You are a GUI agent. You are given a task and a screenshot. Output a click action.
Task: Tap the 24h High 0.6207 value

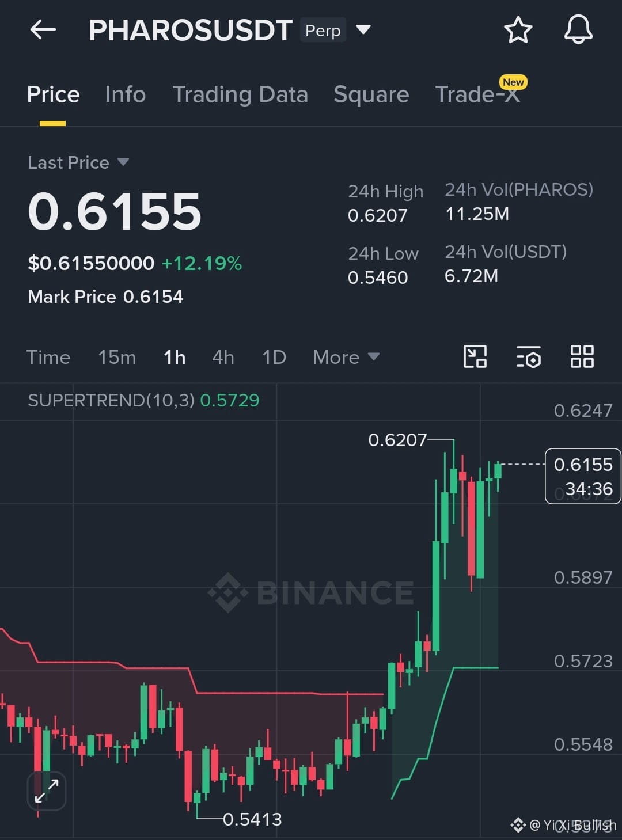click(377, 215)
